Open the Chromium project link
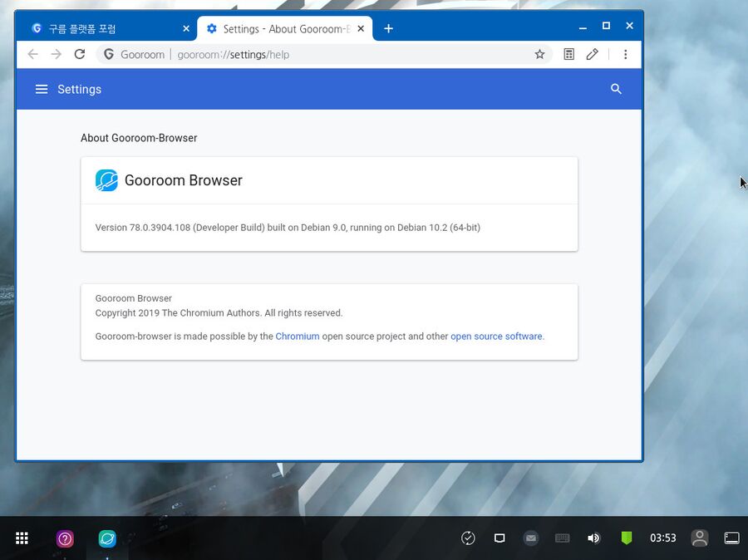748x560 pixels. pos(298,336)
